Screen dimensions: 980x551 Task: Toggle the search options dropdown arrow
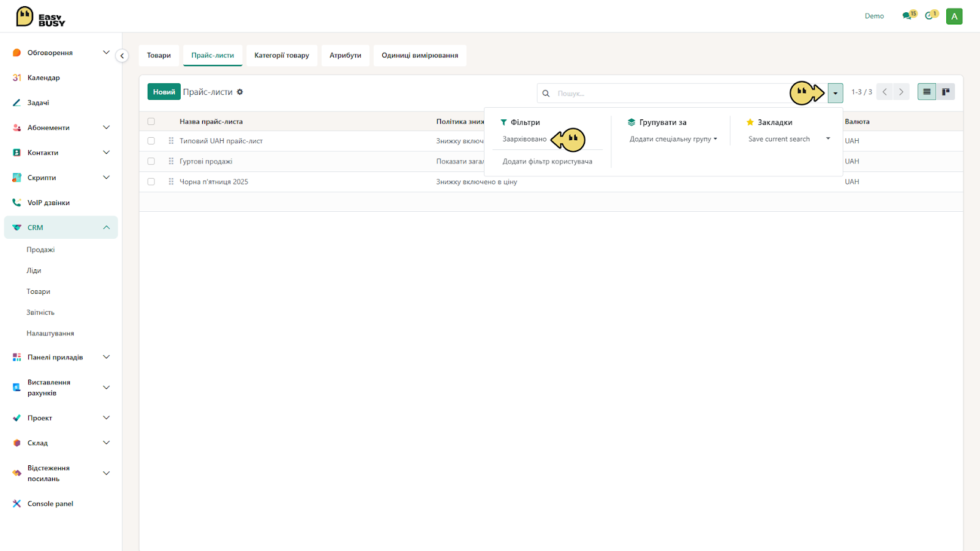click(x=835, y=93)
